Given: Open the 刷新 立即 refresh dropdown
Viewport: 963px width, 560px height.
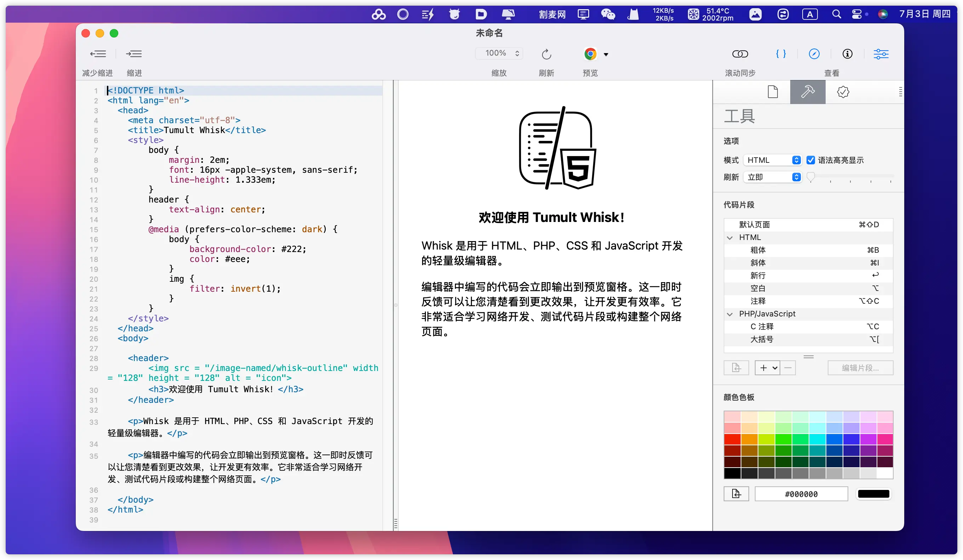Looking at the screenshot, I should [772, 177].
